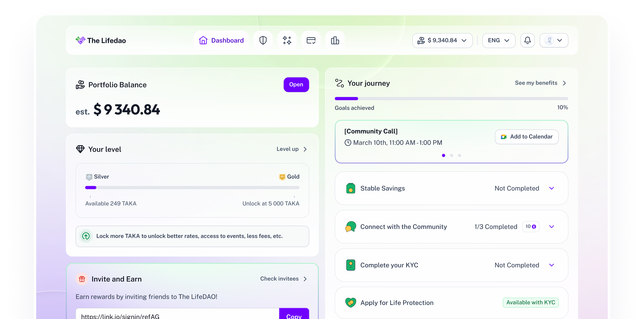Viewport: 644px width, 319px height.
Task: Click the 'Available 249 TAKA' text
Action: [111, 203]
